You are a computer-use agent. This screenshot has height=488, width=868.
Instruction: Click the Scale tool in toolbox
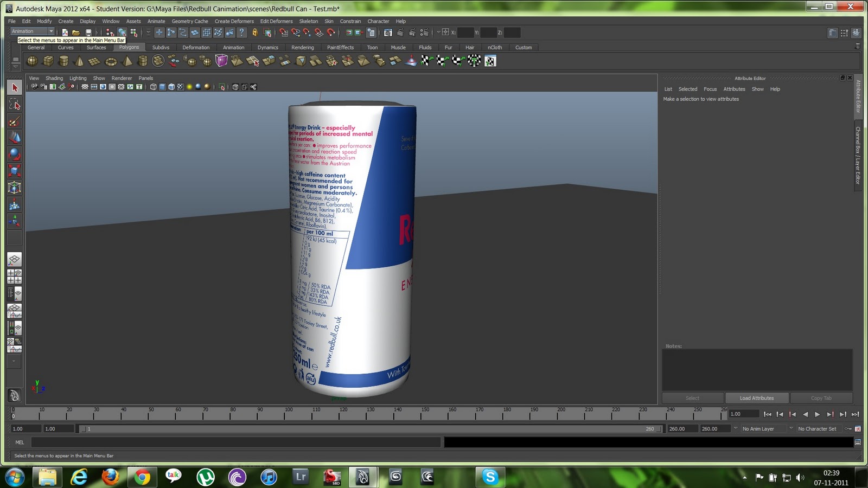(x=15, y=171)
